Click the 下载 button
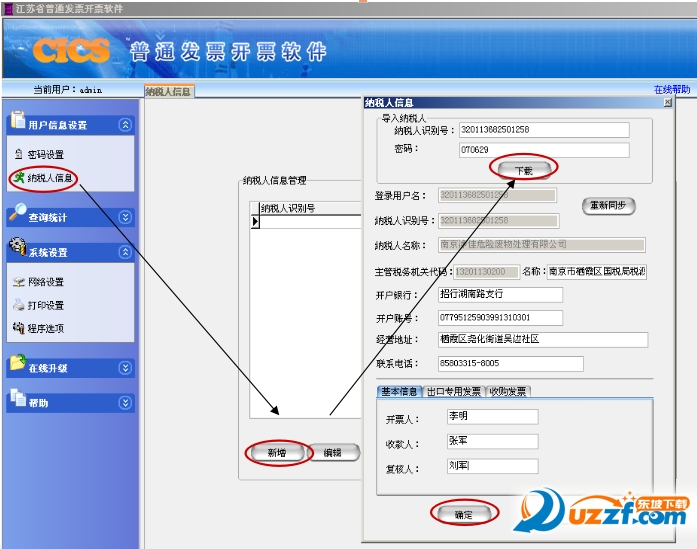 pos(524,170)
